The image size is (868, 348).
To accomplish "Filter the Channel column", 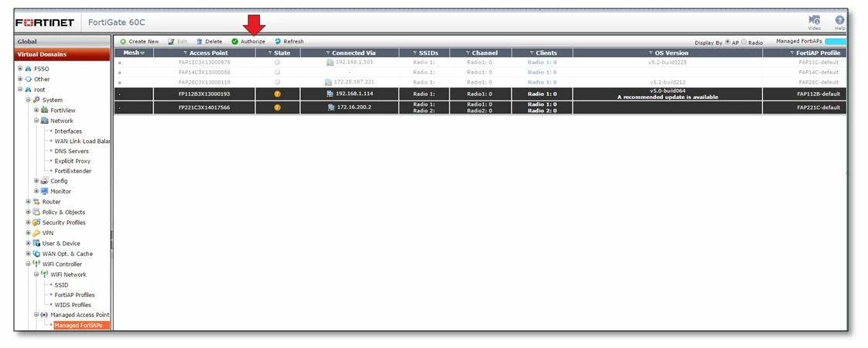I will (468, 53).
